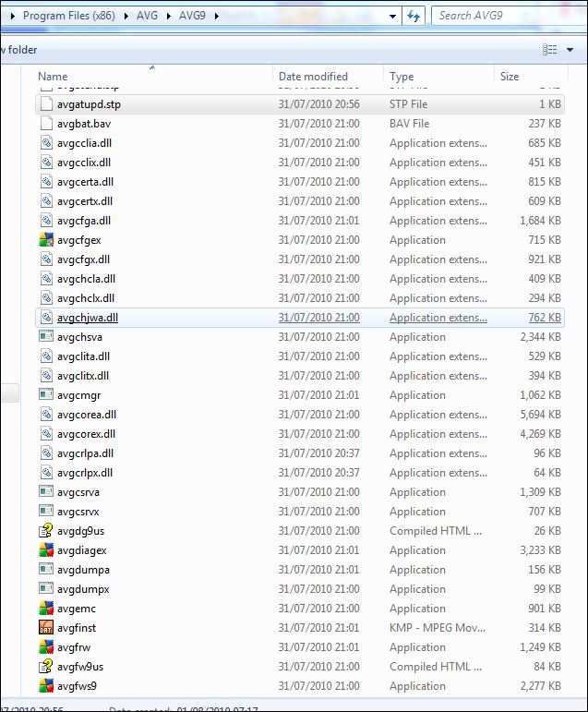Click the 31/07/2010 20:56 date entry
Screen dimensions: 588x712
pos(318,104)
